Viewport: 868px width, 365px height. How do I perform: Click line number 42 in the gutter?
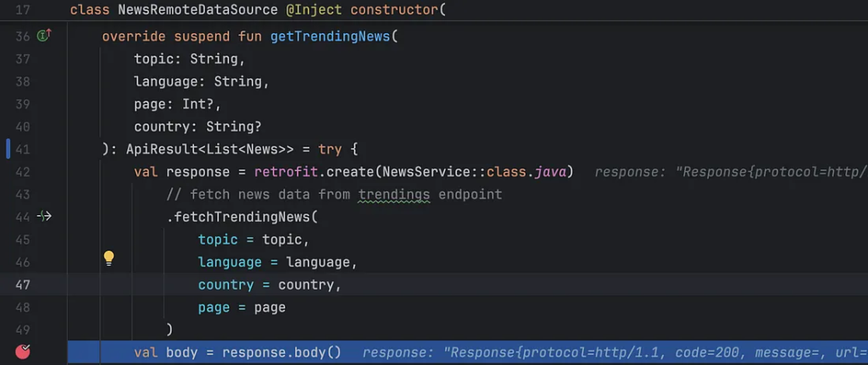(x=23, y=172)
